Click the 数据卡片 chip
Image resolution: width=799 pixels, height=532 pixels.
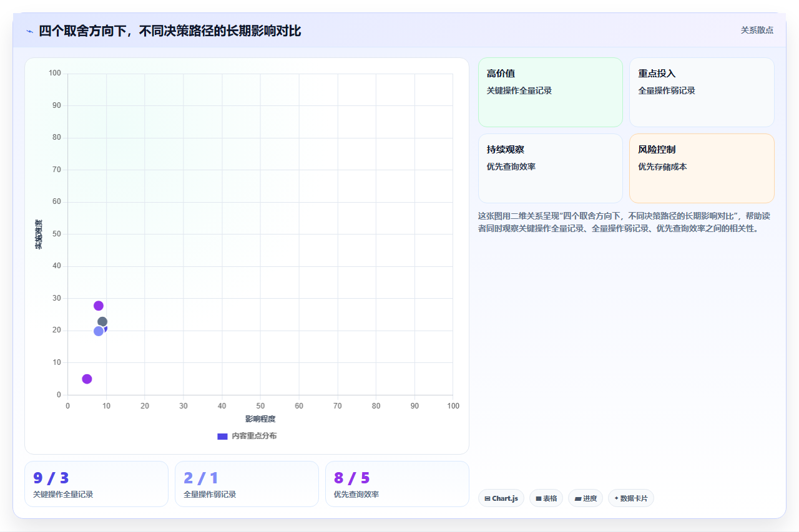[x=631, y=498]
